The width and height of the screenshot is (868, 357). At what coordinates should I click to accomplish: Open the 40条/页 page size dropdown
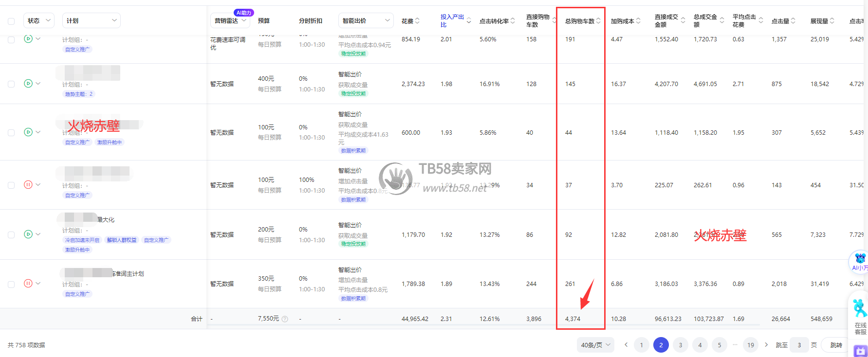pos(595,345)
